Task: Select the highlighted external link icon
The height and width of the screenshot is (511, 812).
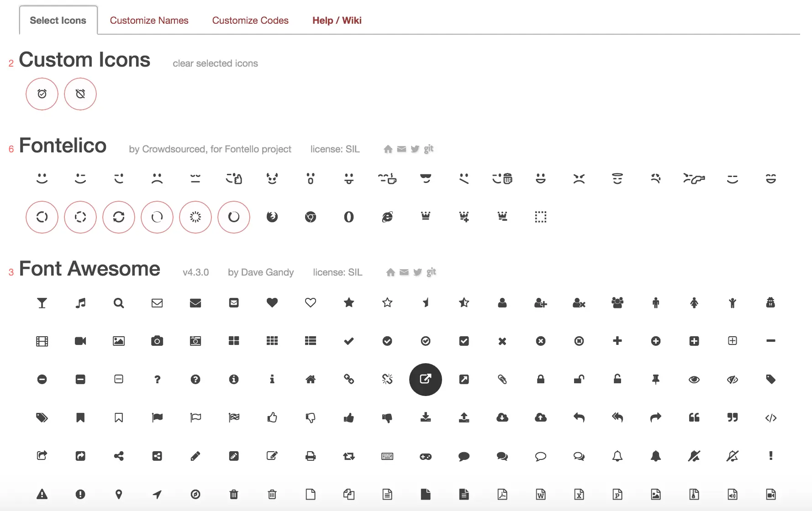Action: point(426,380)
